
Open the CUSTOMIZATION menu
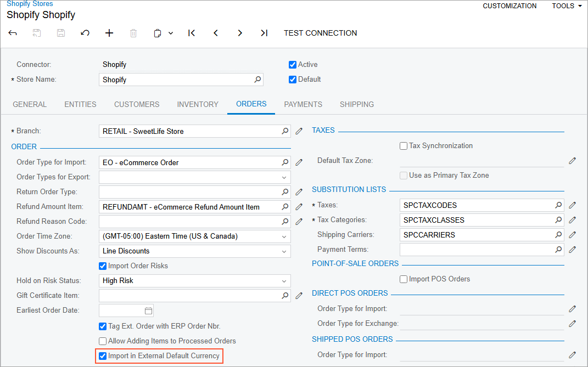(x=509, y=6)
